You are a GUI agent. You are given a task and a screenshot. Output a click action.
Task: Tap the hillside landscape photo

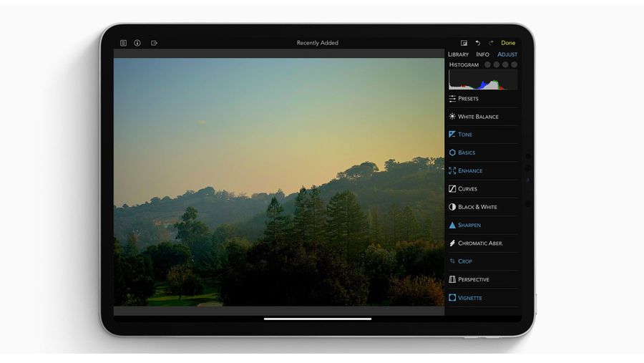pyautogui.click(x=279, y=182)
